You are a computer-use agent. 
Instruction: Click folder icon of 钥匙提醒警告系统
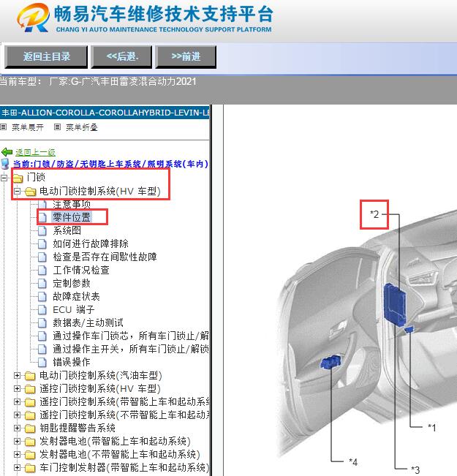click(31, 428)
